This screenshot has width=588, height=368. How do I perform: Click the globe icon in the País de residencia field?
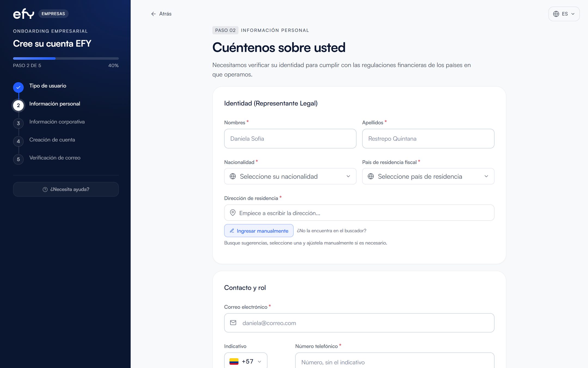(371, 176)
